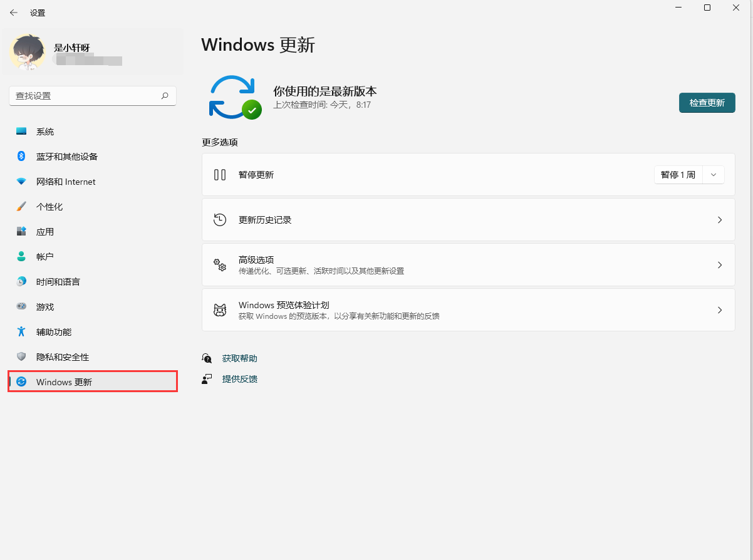The height and width of the screenshot is (560, 753).
Task: Click the Bluetooth icon in sidebar
Action: tap(21, 157)
